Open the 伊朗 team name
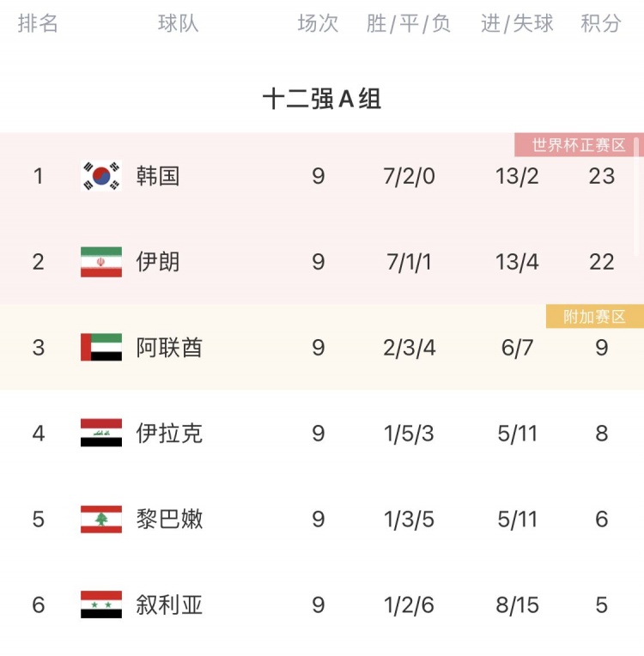 [x=158, y=262]
